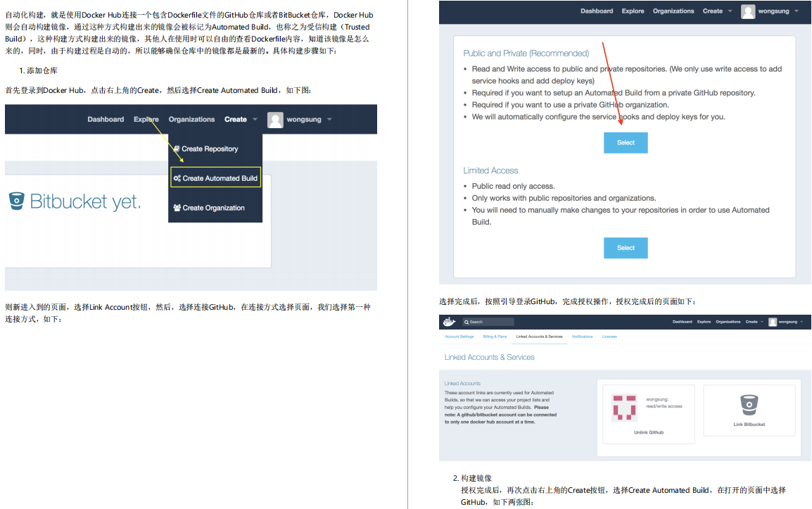
Task: Click the small 'Linked Accounts' subheading
Action: (462, 384)
